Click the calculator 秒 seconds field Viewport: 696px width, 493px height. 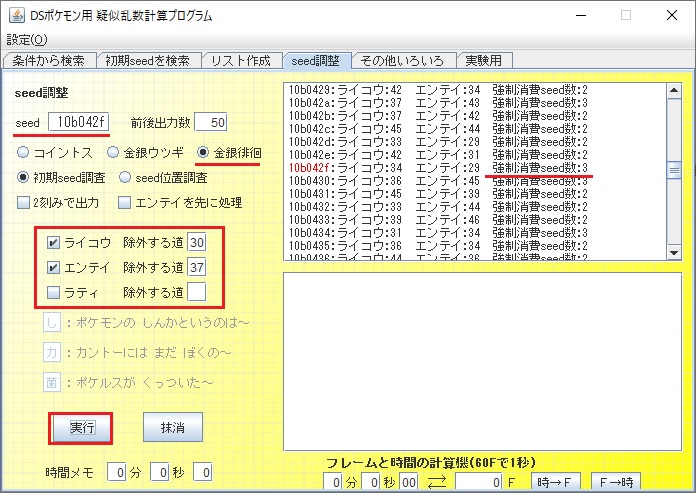[372, 482]
